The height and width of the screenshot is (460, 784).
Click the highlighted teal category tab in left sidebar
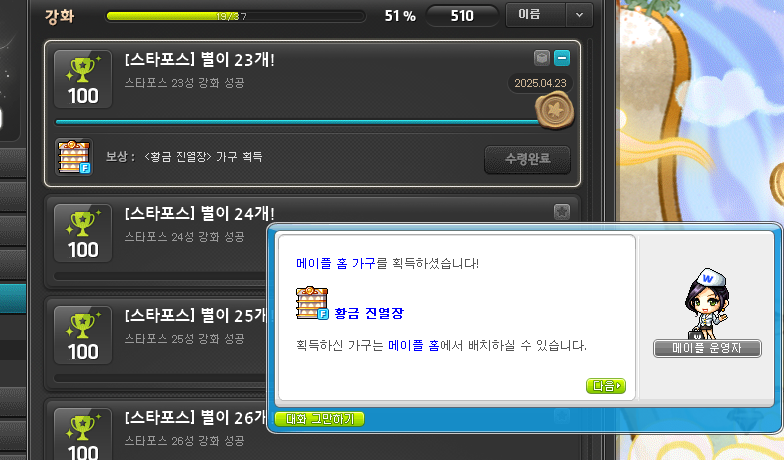13,298
